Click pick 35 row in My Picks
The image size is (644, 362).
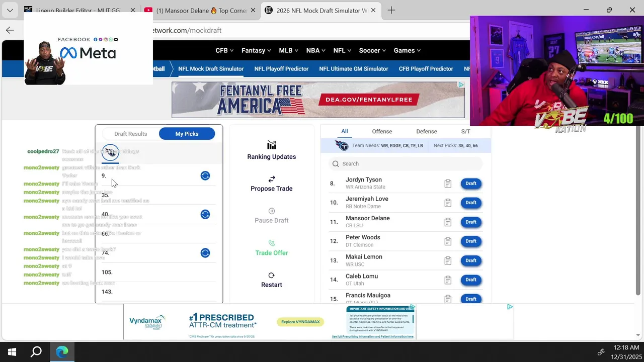point(158,195)
